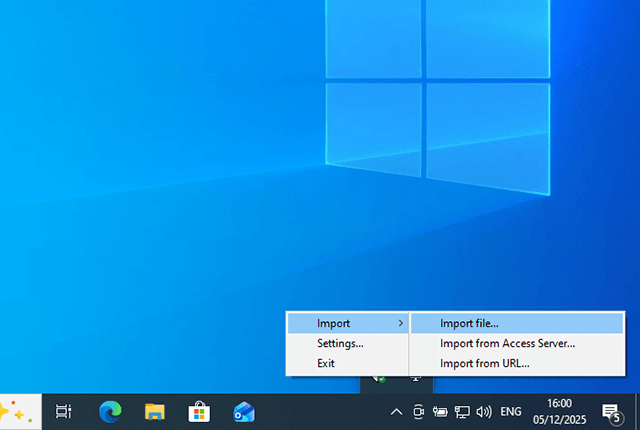Select Import from URL... option
This screenshot has width=640, height=430.
(x=484, y=363)
